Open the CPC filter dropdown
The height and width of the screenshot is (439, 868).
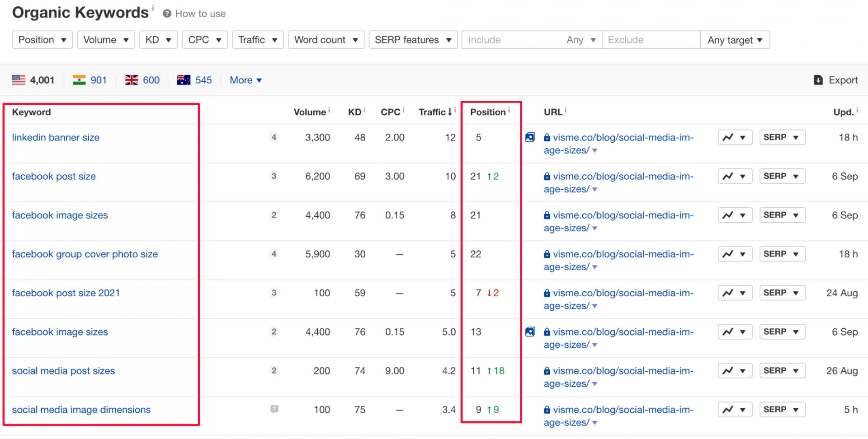[205, 40]
